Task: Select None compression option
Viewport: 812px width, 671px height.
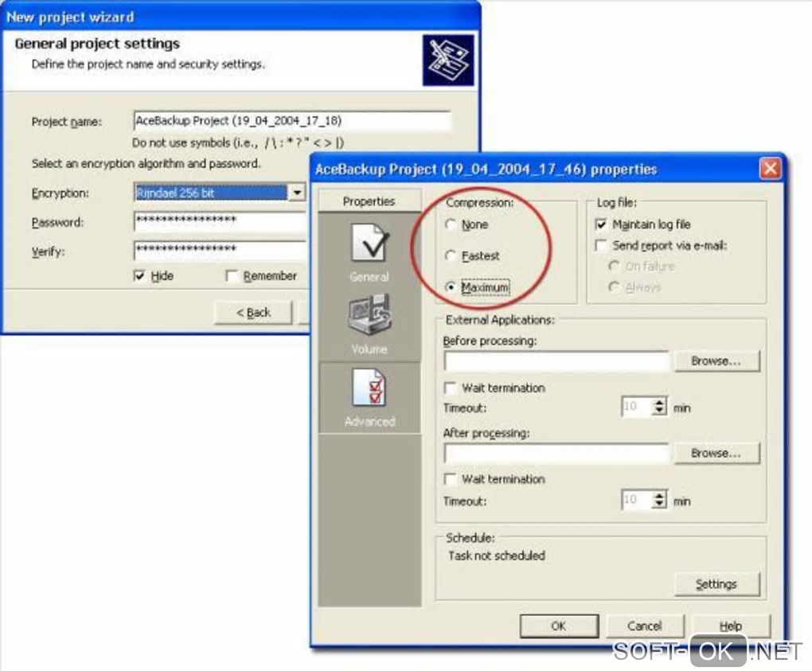Action: coord(451,224)
